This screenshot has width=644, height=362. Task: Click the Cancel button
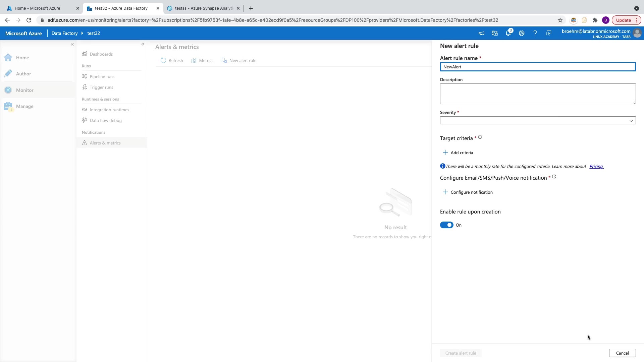[622, 353]
